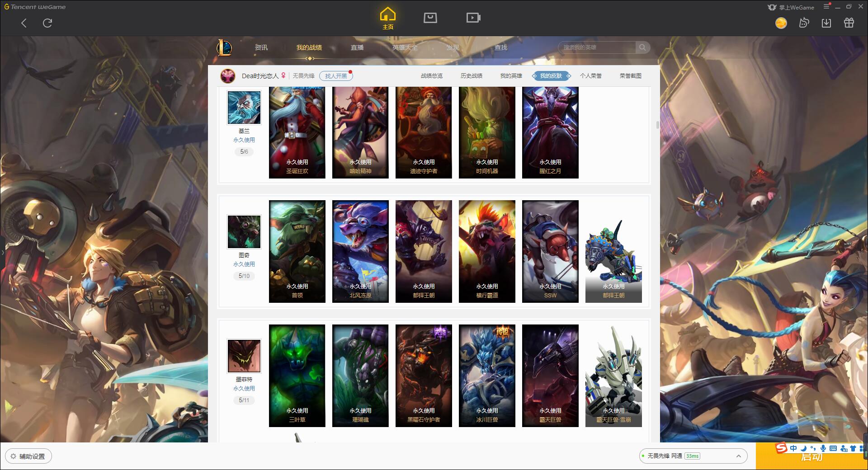Viewport: 868px width, 470px height.
Task: Open the 嘻哈精神 skin thumbnail
Action: click(360, 133)
